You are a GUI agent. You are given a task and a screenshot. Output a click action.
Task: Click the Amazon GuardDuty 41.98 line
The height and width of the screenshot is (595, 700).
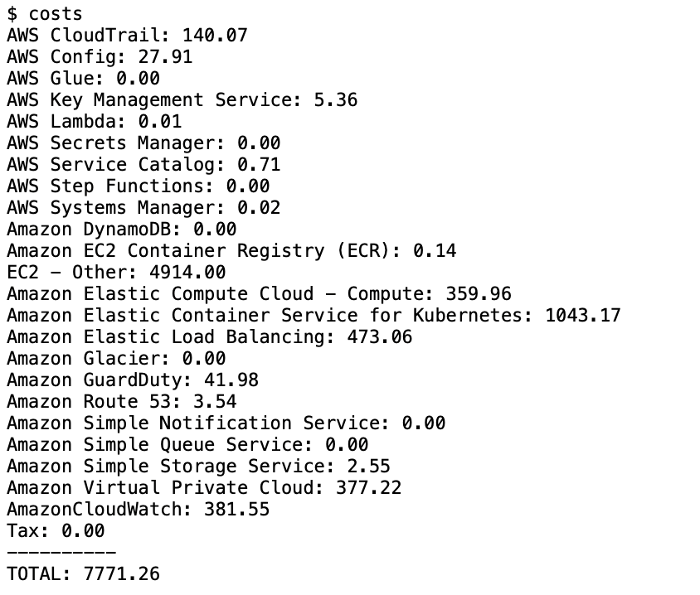coord(133,380)
